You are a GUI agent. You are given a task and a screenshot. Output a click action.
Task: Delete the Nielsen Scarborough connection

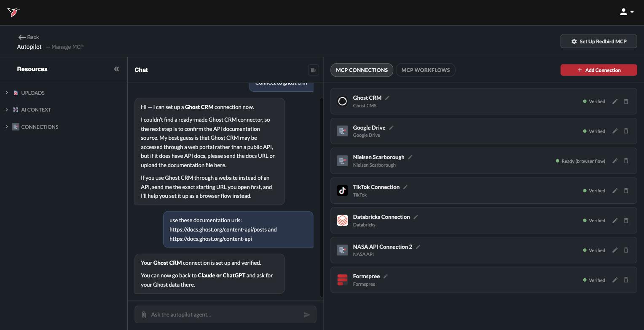pos(626,161)
